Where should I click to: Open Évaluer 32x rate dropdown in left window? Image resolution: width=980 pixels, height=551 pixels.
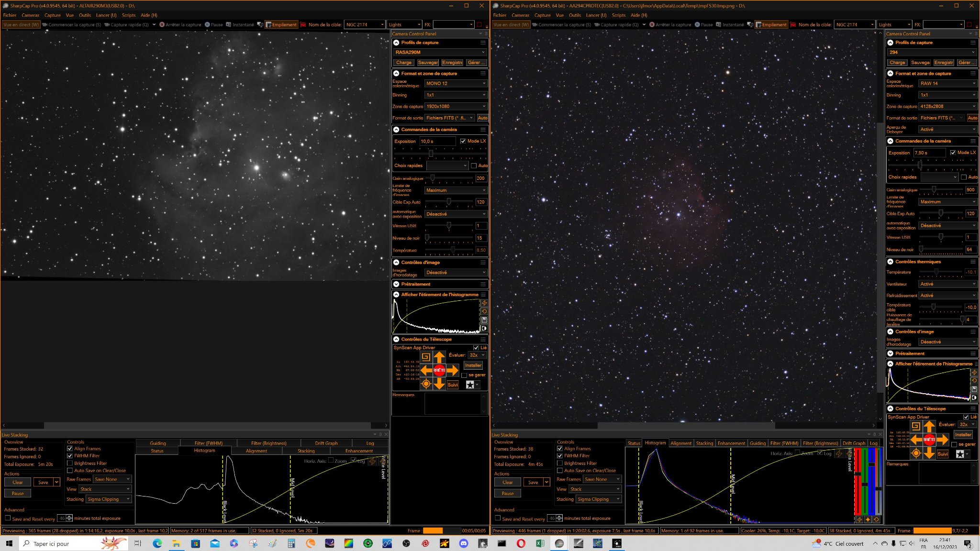pyautogui.click(x=477, y=355)
